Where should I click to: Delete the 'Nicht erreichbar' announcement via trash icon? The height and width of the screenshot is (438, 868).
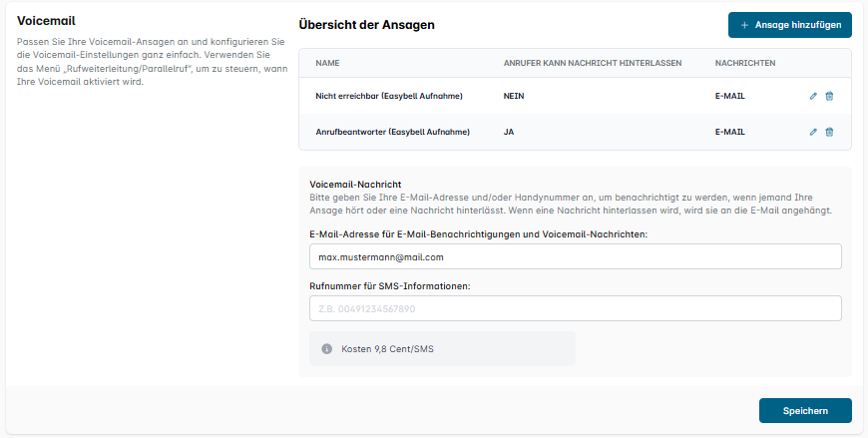click(x=829, y=97)
